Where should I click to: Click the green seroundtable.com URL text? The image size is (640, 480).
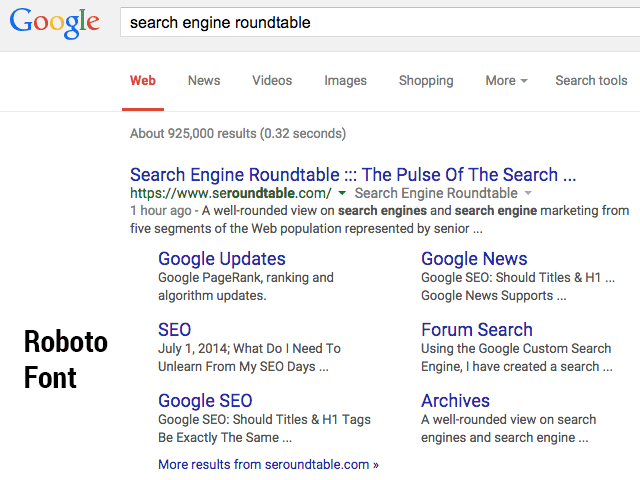230,193
